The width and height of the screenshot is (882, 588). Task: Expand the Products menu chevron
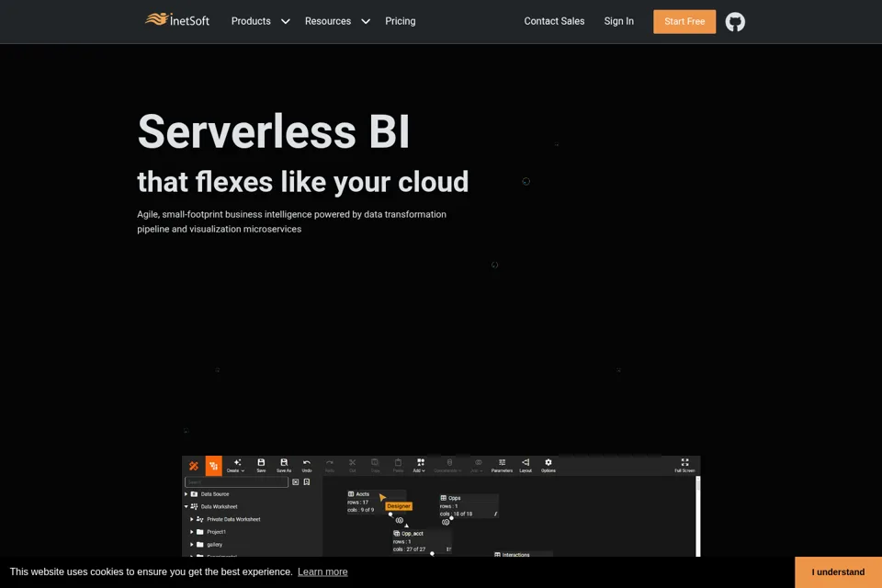285,21
